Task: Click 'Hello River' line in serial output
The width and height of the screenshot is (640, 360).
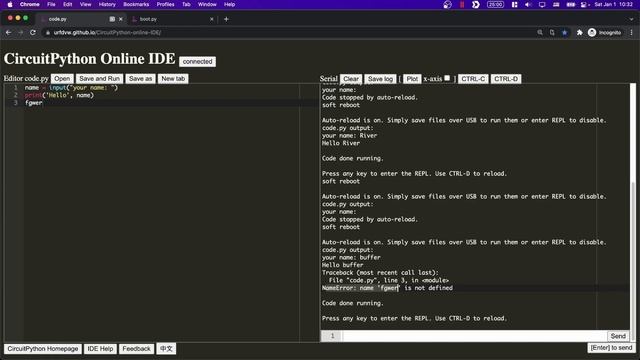Action: (x=341, y=143)
